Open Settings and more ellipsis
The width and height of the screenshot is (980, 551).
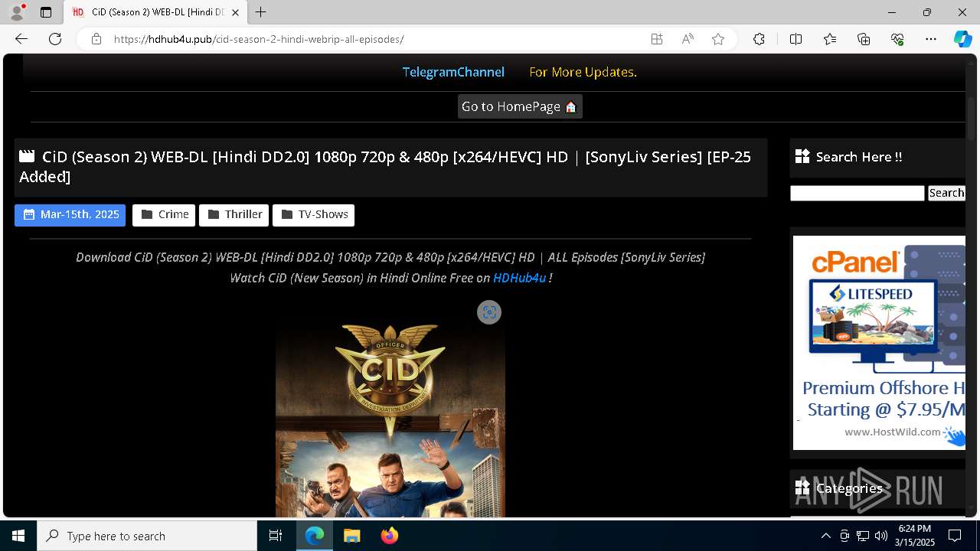(x=931, y=39)
